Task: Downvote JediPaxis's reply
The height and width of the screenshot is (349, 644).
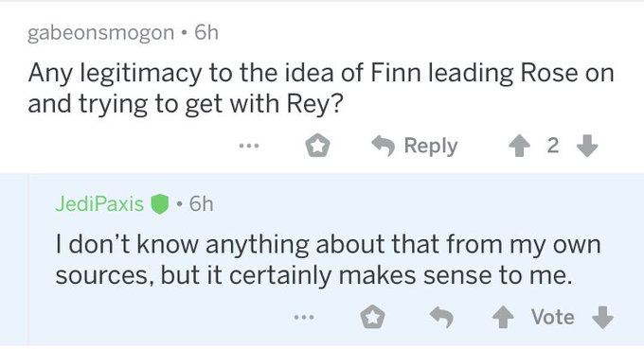Action: pos(602,318)
